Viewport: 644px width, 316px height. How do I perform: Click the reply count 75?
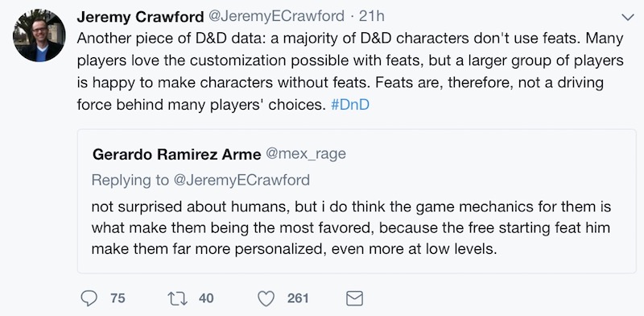click(x=118, y=298)
